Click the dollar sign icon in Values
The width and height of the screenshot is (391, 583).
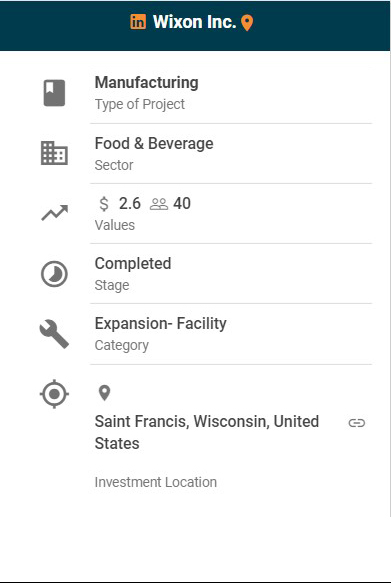(x=104, y=204)
